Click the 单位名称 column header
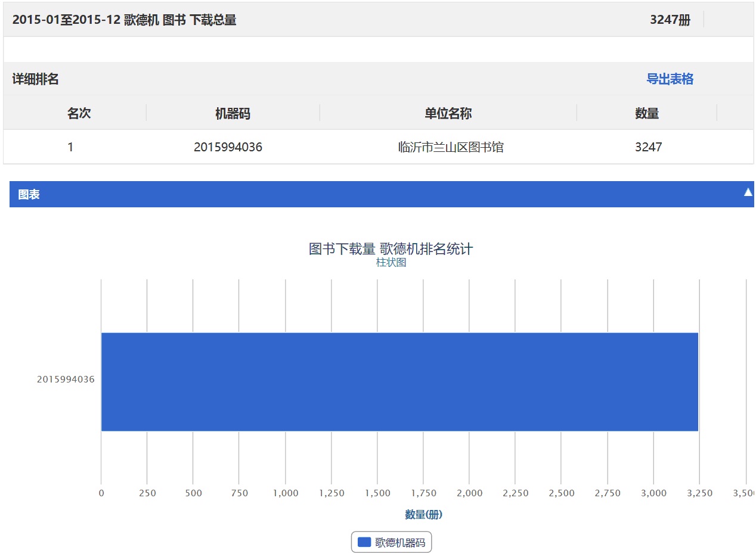 click(x=448, y=113)
